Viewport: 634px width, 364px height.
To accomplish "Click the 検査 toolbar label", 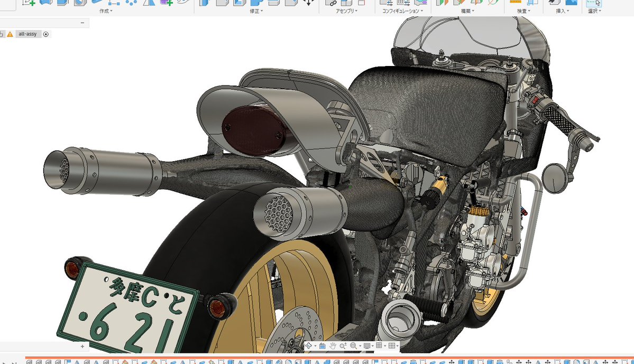I will click(523, 11).
